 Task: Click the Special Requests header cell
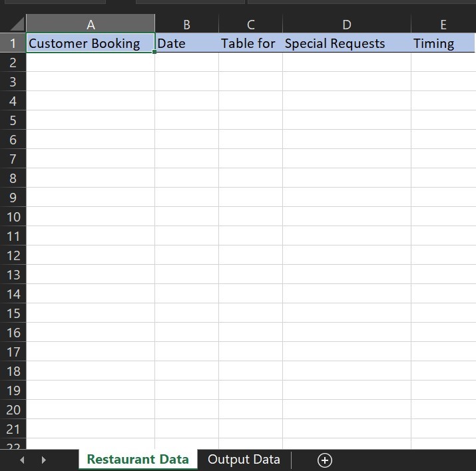(347, 43)
